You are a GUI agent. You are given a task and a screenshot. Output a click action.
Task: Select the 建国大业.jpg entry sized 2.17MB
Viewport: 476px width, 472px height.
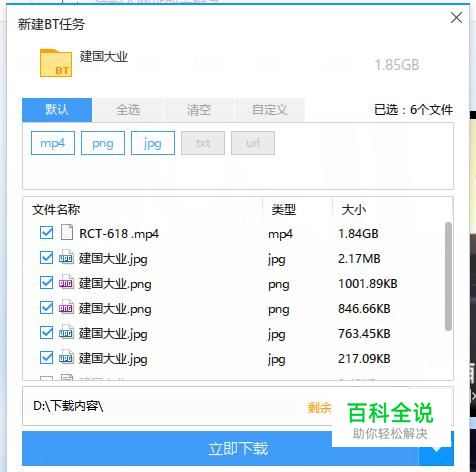point(113,259)
